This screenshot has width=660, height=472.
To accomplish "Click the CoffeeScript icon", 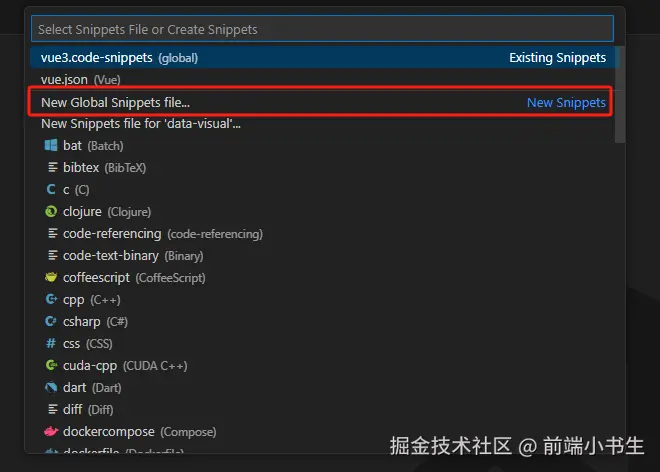I will 51,278.
